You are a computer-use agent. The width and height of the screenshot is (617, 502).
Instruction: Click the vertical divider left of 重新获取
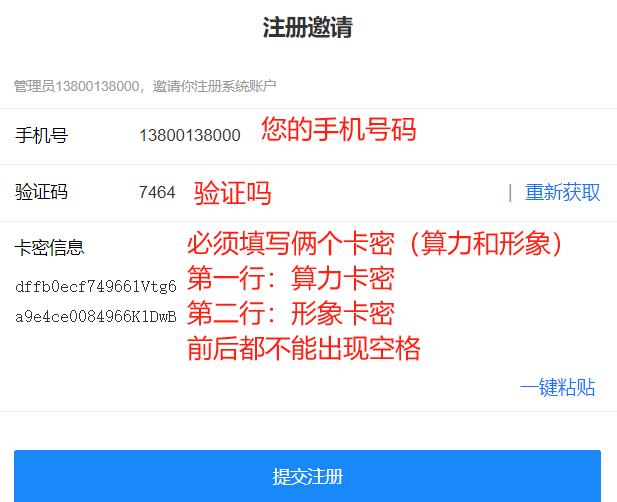pyautogui.click(x=510, y=193)
